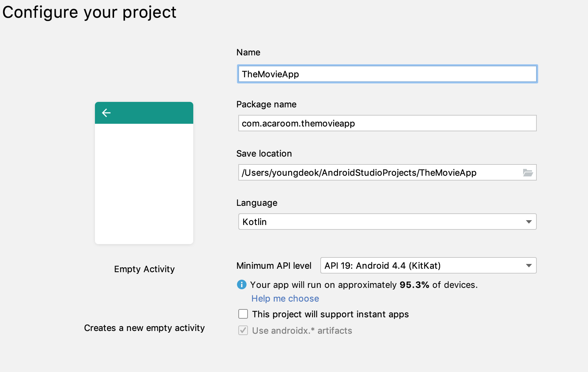Open the Help me choose link
Screen dimensions: 588x372
(285, 298)
